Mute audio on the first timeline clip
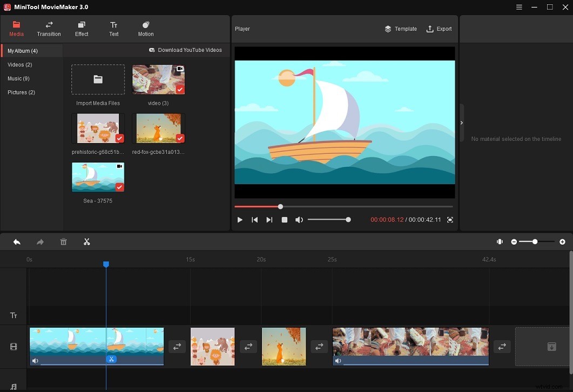The image size is (573, 392). [35, 361]
